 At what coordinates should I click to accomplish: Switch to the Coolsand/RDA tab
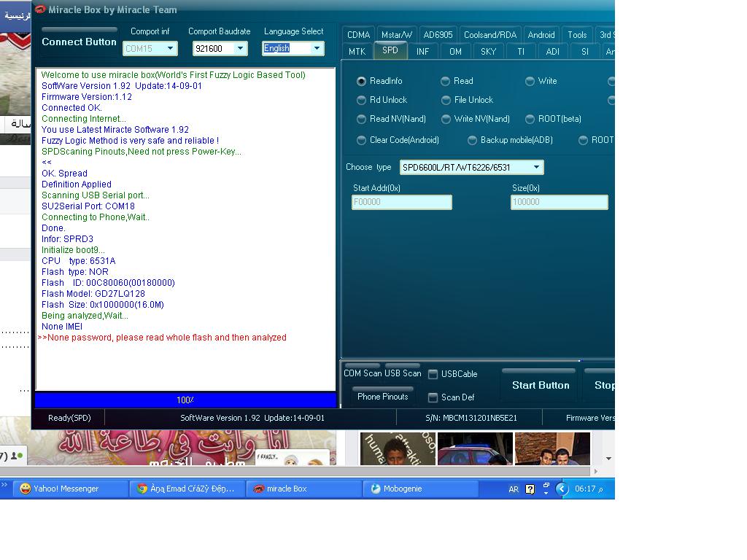pyautogui.click(x=490, y=35)
